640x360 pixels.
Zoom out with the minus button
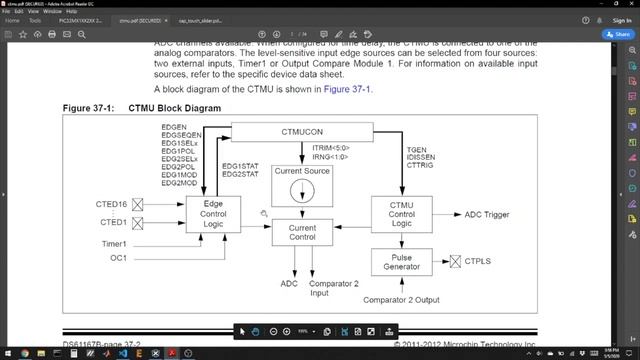(x=273, y=332)
